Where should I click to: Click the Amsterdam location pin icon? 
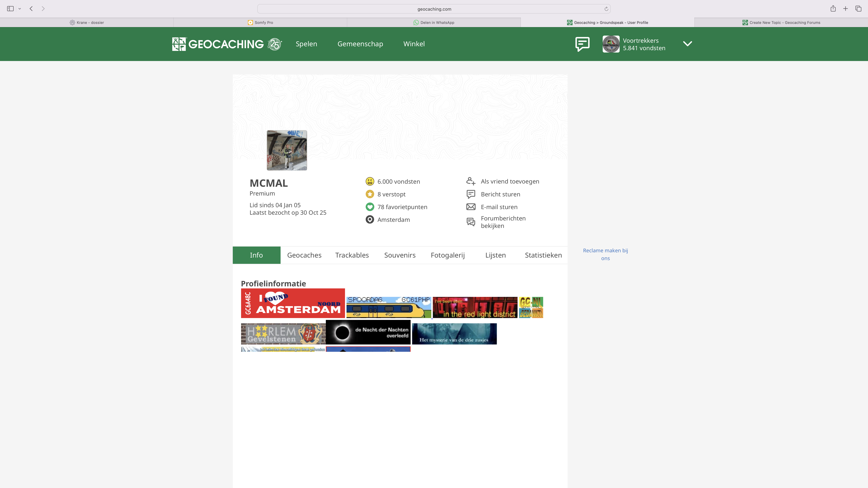click(370, 220)
